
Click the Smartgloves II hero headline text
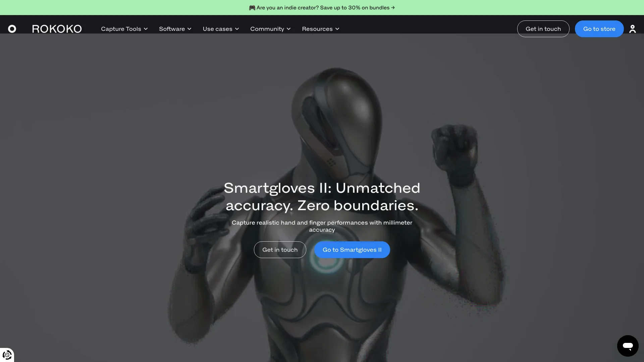click(322, 197)
